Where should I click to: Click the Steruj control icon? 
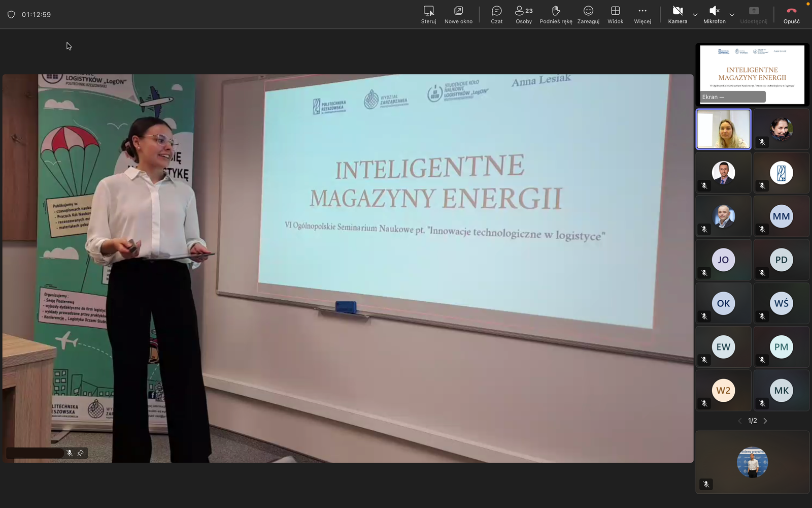[x=428, y=15]
